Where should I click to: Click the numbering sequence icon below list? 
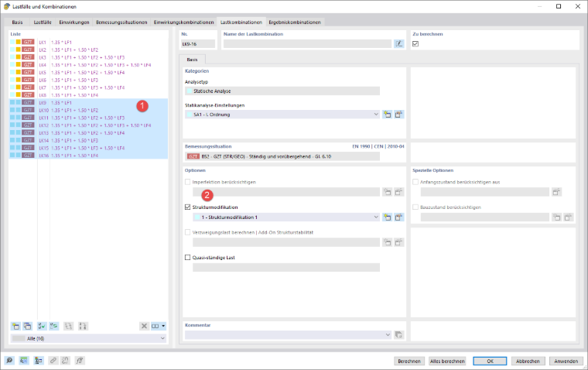[83, 326]
